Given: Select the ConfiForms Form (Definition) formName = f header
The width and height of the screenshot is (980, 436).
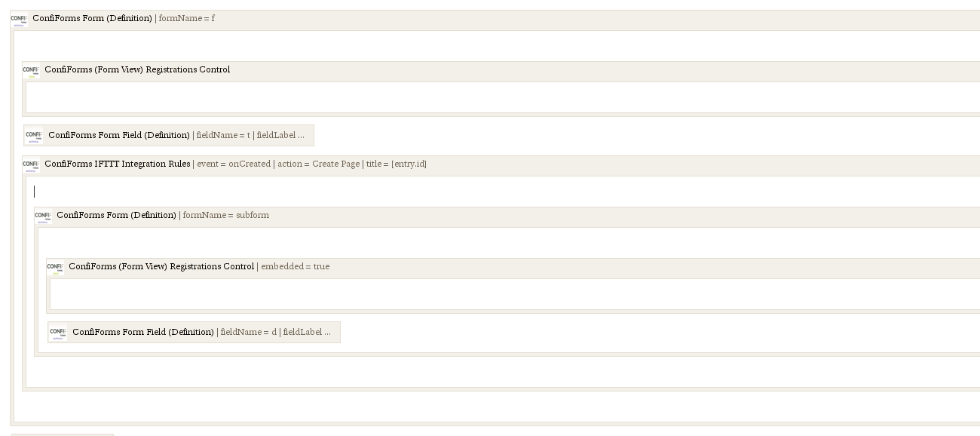Looking at the screenshot, I should (495, 20).
